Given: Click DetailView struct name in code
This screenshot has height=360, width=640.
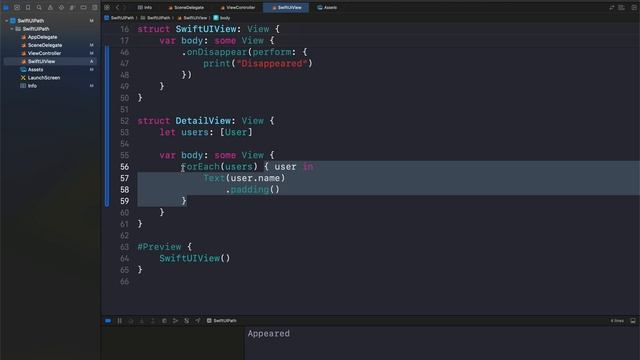Looking at the screenshot, I should point(203,121).
